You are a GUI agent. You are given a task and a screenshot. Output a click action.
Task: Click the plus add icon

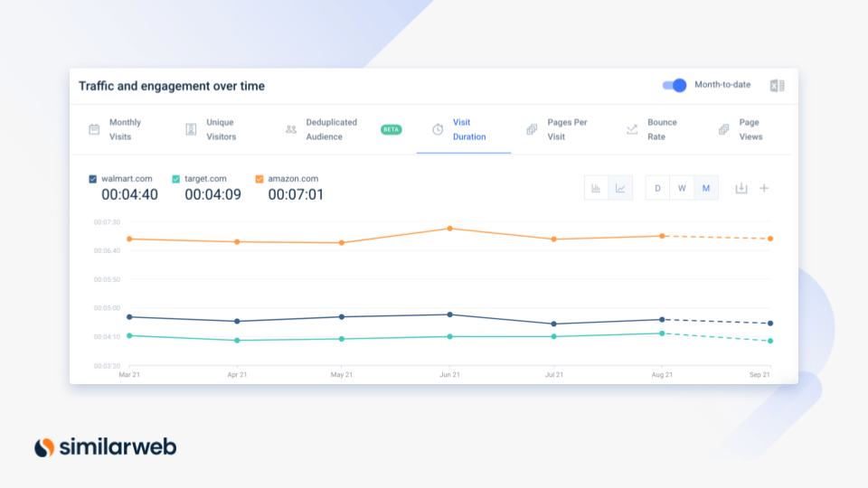764,188
